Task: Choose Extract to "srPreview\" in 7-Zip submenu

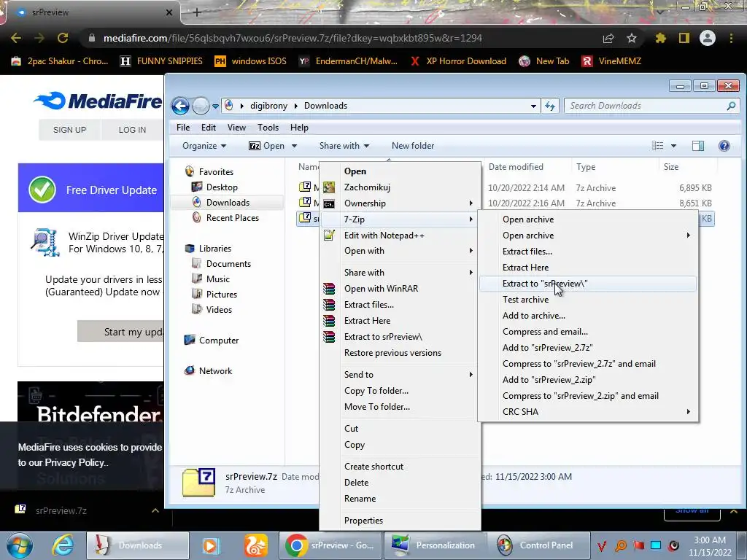Action: tap(588, 284)
